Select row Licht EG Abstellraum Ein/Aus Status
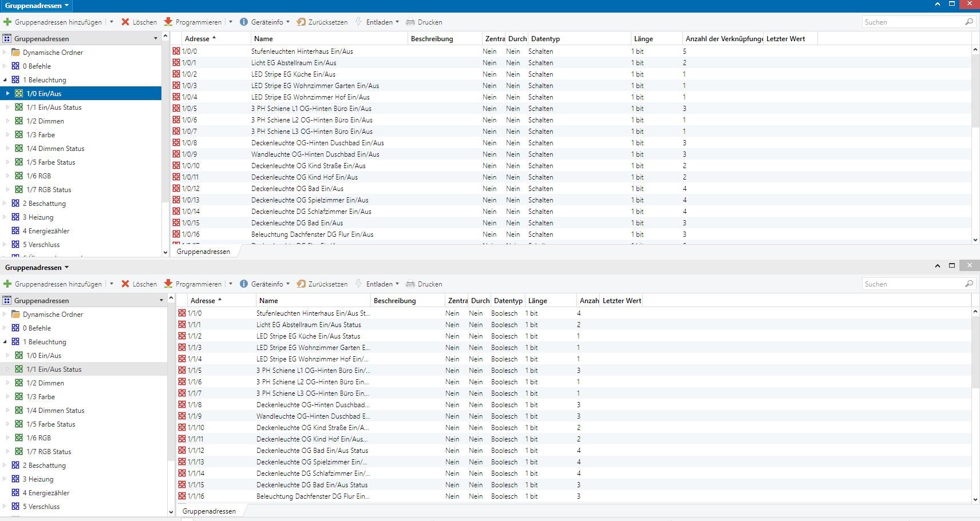 point(573,325)
